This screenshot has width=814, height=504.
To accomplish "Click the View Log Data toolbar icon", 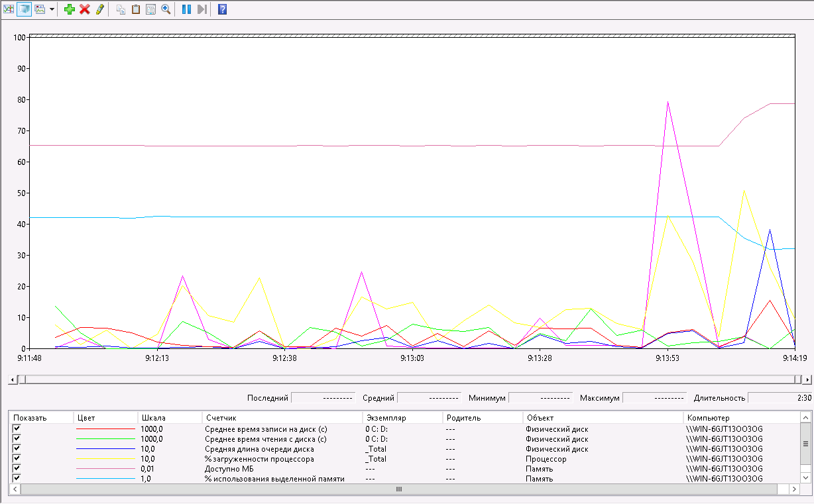I will [x=24, y=9].
